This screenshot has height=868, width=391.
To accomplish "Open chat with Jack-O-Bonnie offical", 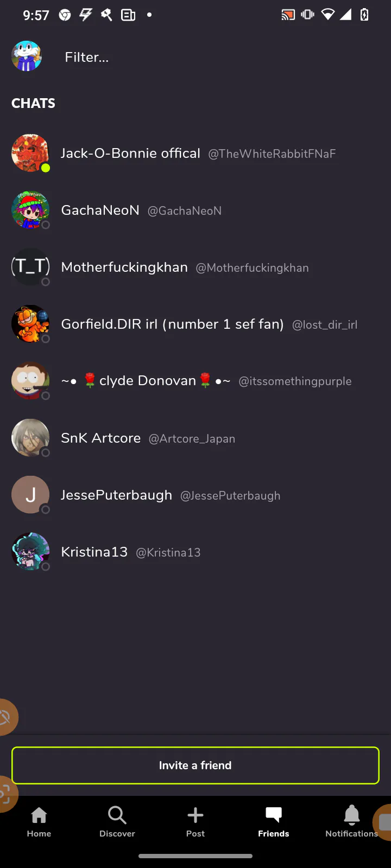I will (x=195, y=154).
